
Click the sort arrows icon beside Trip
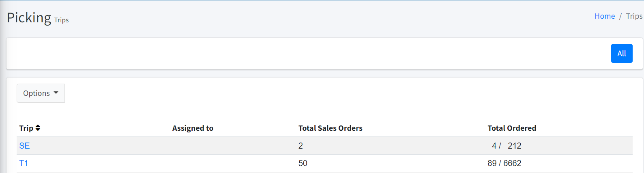click(38, 128)
